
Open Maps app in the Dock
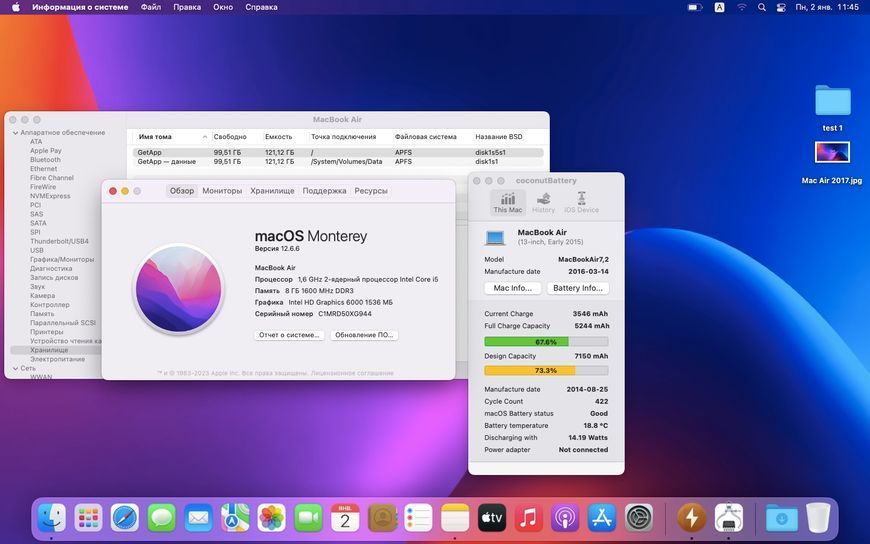coord(235,518)
